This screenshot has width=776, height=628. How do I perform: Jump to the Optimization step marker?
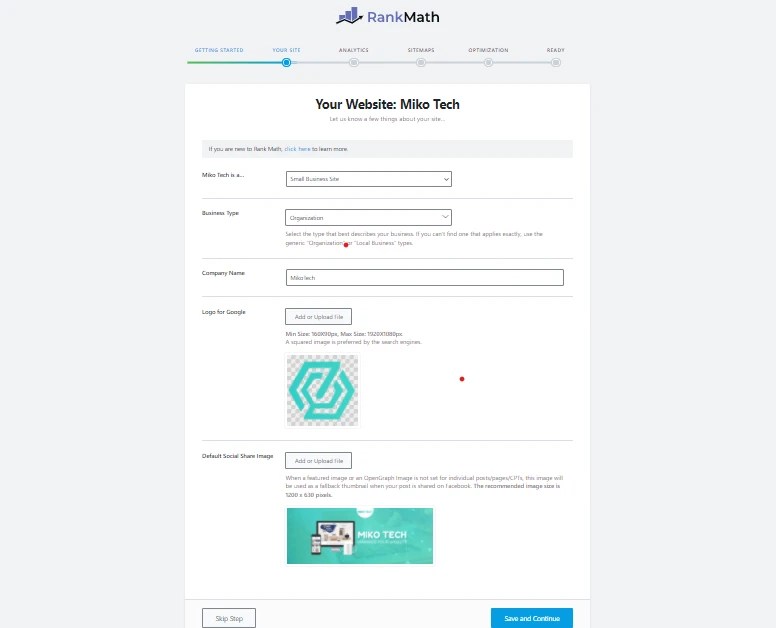488,63
